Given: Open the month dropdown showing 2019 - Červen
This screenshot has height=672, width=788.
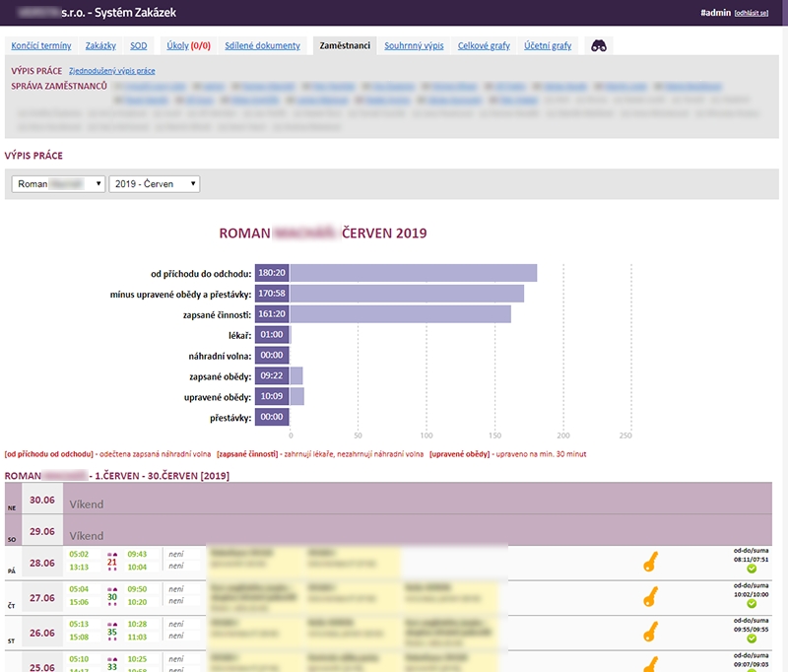Looking at the screenshot, I should point(155,184).
